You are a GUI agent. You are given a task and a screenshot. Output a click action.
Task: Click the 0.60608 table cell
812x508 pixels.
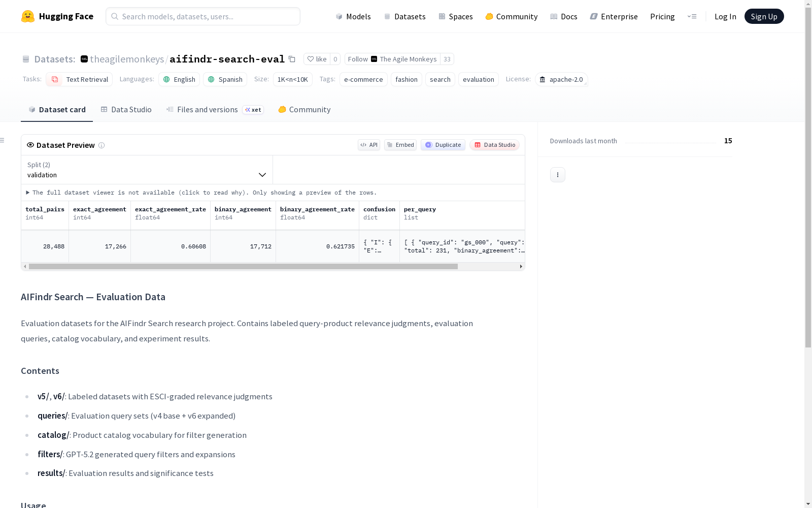click(x=171, y=246)
